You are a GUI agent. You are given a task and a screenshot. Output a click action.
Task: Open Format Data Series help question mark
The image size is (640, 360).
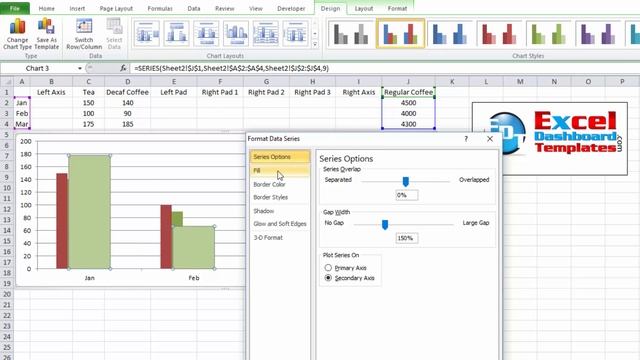tap(466, 139)
